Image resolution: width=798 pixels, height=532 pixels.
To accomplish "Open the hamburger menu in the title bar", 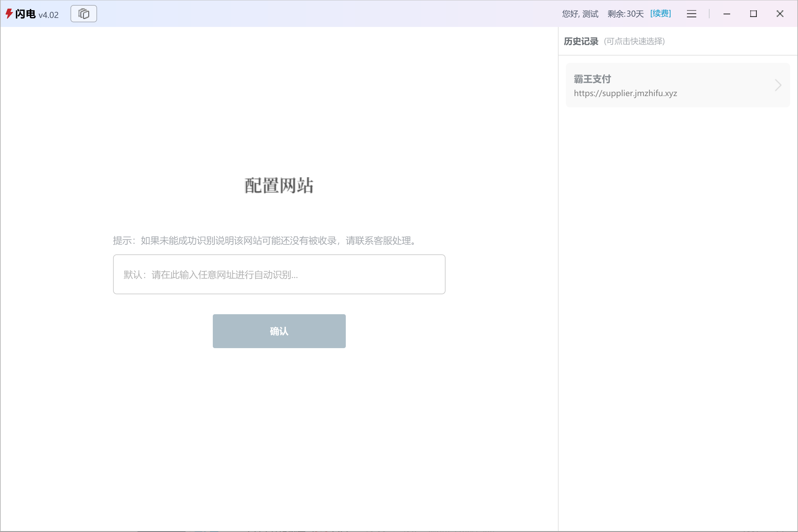I will click(692, 14).
